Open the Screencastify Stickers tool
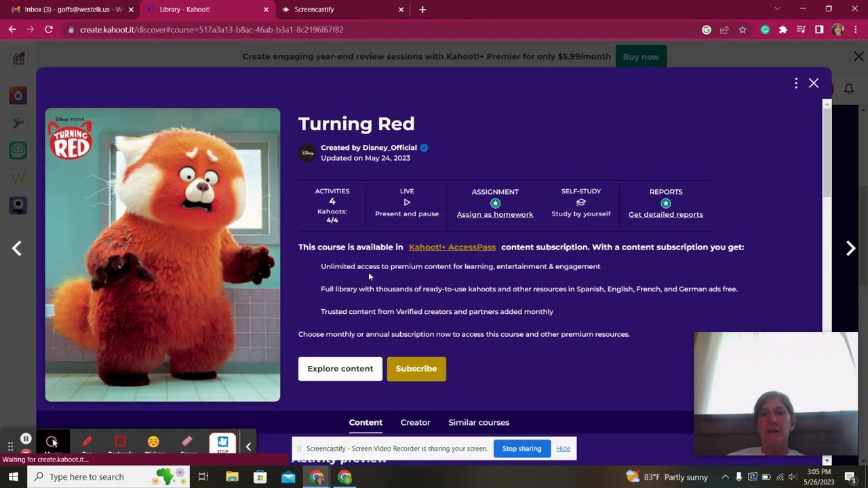This screenshot has width=868, height=488. point(154,444)
